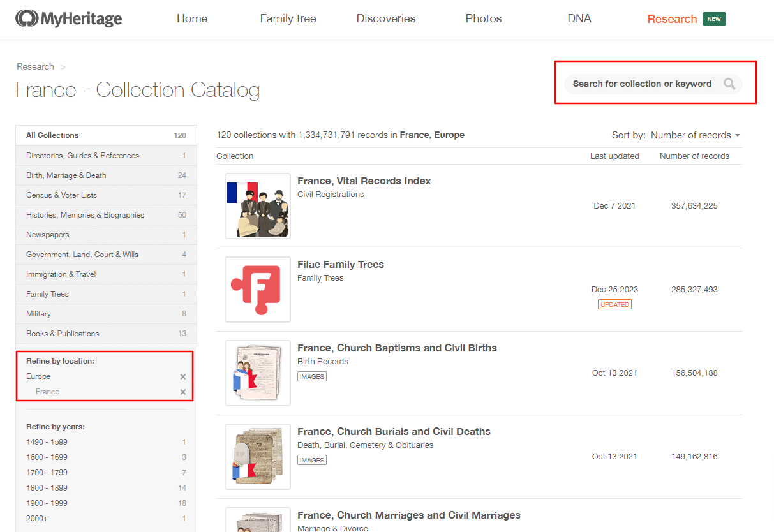Click the Last updated column header
Viewport: 774px width, 532px height.
pos(614,156)
